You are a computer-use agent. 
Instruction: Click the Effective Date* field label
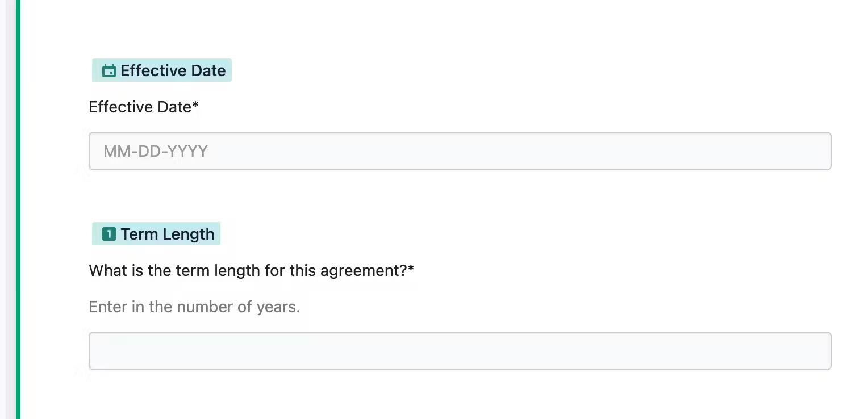click(x=144, y=107)
